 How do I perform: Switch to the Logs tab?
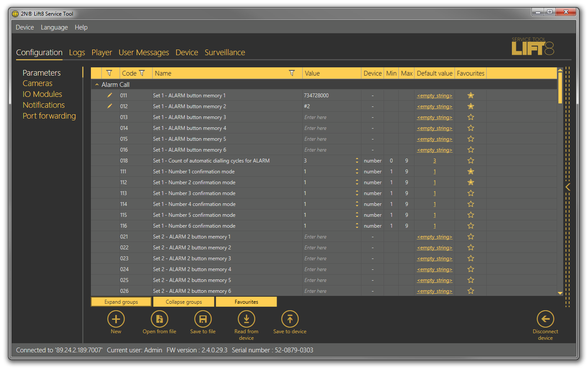[x=77, y=53]
